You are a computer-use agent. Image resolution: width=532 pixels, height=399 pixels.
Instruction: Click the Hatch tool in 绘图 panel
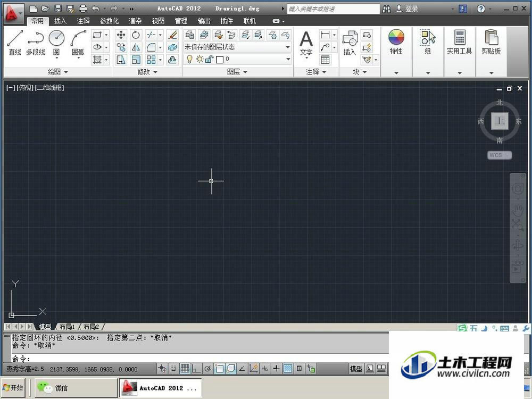tap(97, 60)
